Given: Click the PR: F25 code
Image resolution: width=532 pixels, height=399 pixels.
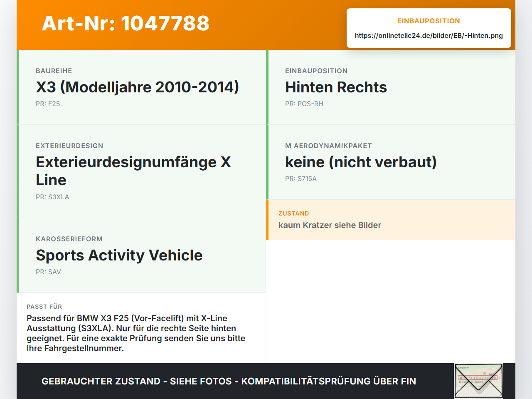Looking at the screenshot, I should 48,104.
